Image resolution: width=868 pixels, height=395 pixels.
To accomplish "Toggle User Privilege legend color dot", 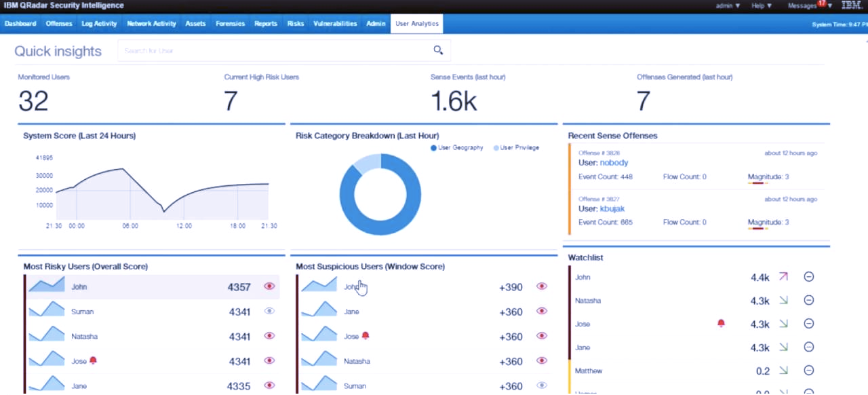I will pos(496,147).
